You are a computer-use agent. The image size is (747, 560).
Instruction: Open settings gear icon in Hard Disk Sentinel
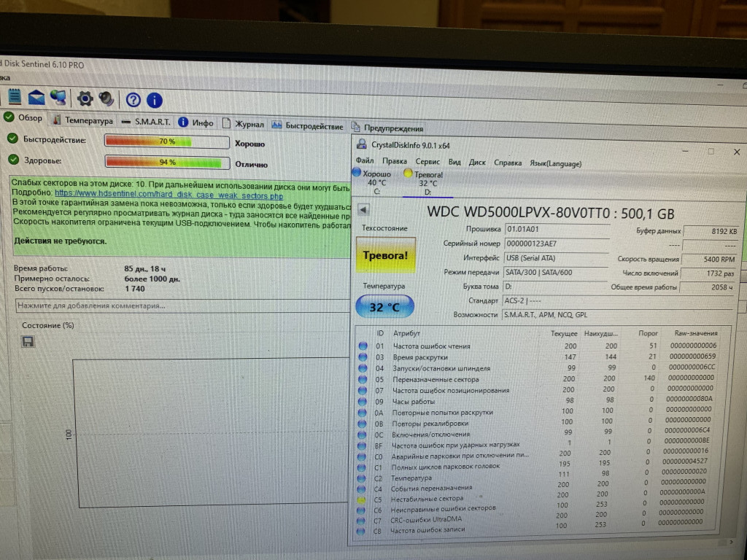tap(85, 98)
